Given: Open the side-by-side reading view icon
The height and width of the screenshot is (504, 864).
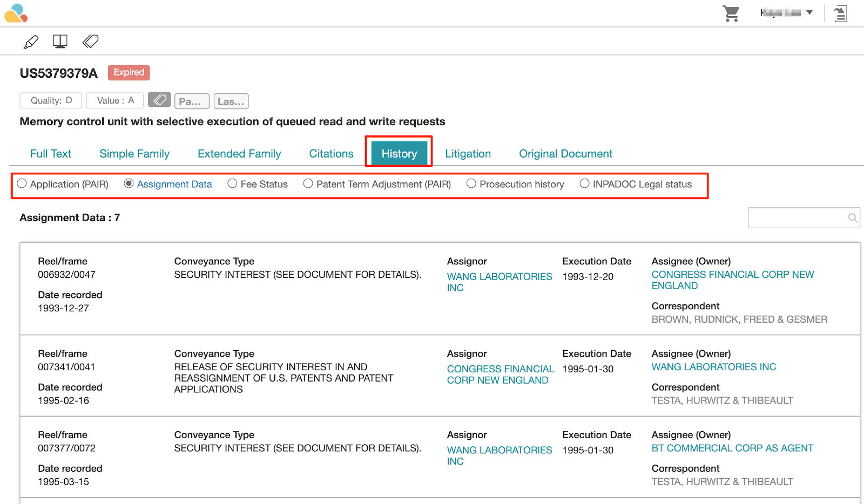Looking at the screenshot, I should [60, 42].
